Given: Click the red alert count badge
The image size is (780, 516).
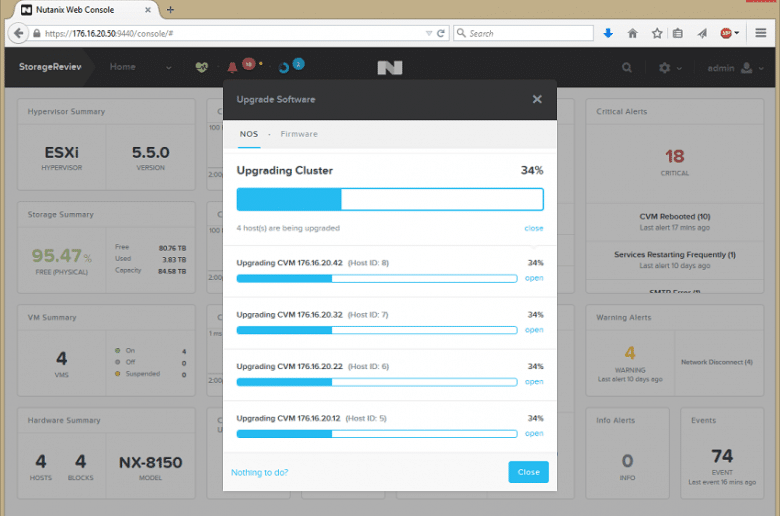Looking at the screenshot, I should pyautogui.click(x=248, y=64).
